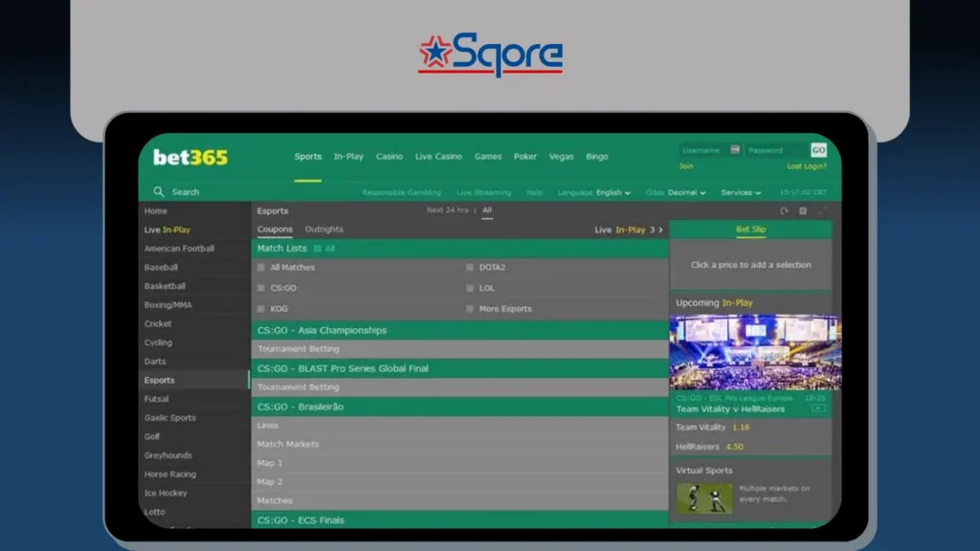This screenshot has width=980, height=551.
Task: Open the In-Play top menu item
Action: [348, 157]
